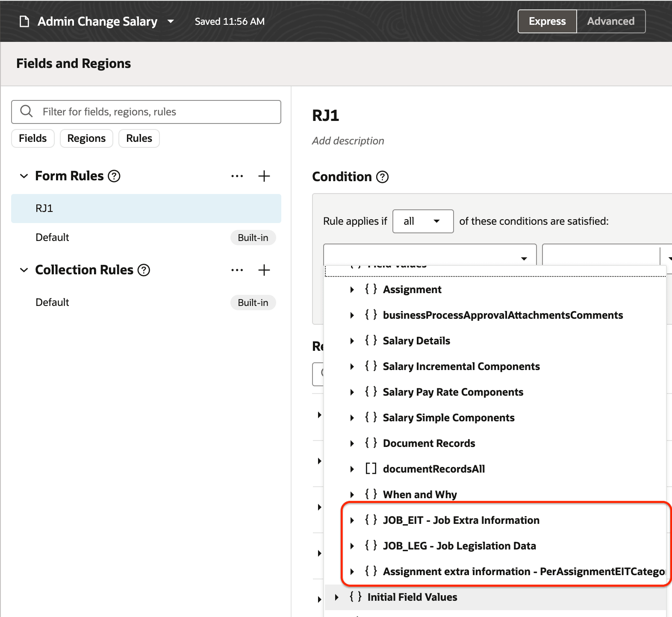Image resolution: width=672 pixels, height=617 pixels.
Task: Switch to Express mode
Action: click(x=547, y=21)
